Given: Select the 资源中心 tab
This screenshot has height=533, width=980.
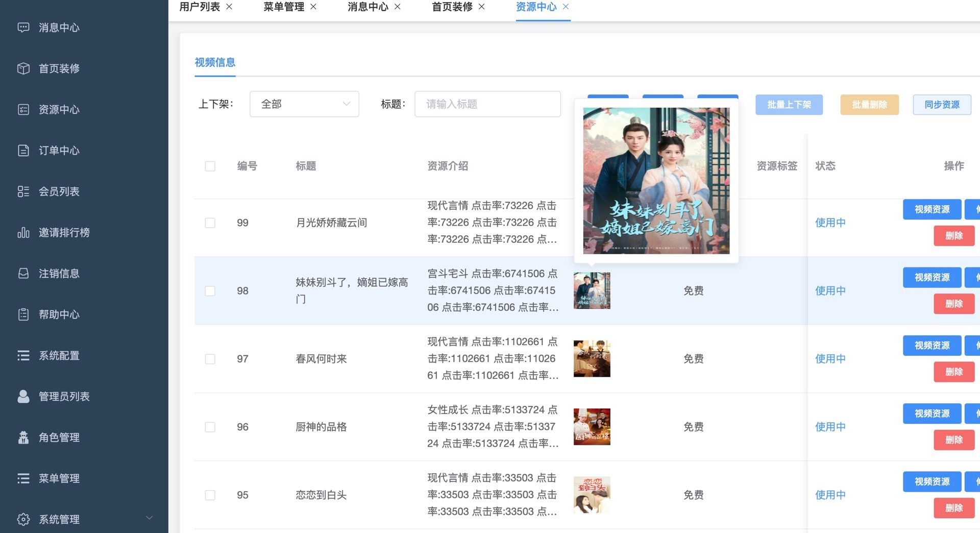Looking at the screenshot, I should point(536,7).
